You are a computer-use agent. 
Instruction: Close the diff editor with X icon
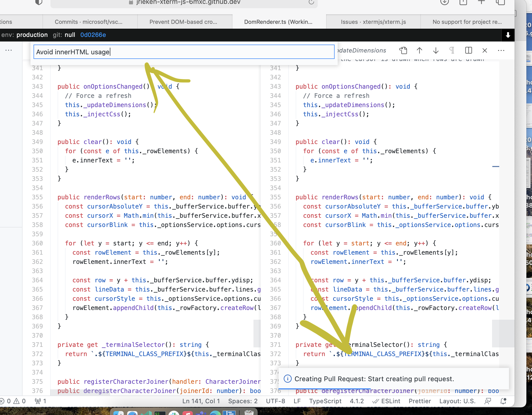tap(485, 50)
